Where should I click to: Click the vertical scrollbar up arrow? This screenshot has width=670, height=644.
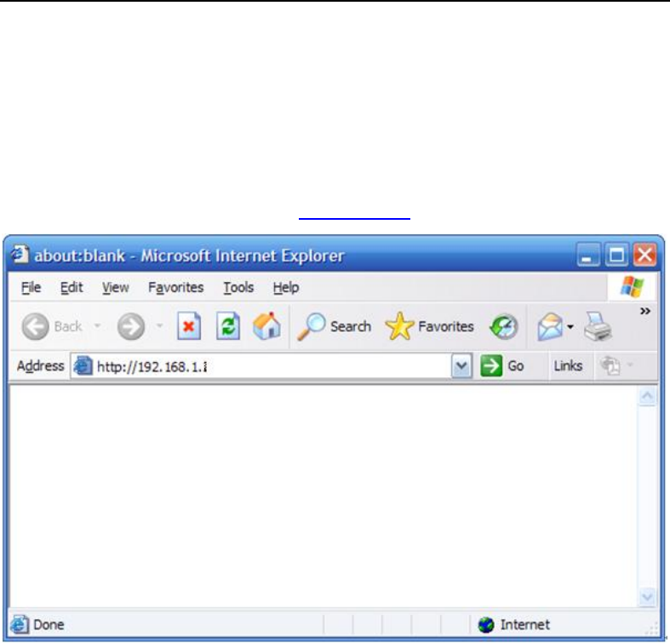click(647, 396)
